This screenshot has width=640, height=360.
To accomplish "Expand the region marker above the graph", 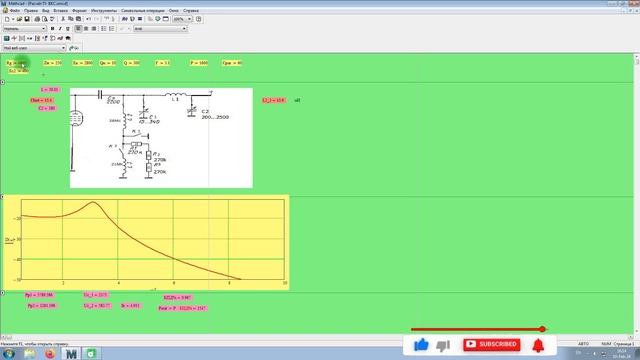I will (2, 197).
